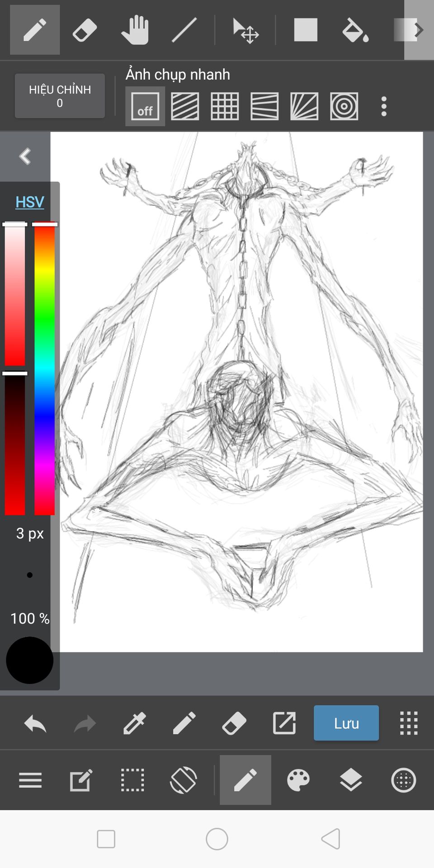Select the filled Rectangle shape tool
Image resolution: width=434 pixels, height=868 pixels.
pos(306,30)
